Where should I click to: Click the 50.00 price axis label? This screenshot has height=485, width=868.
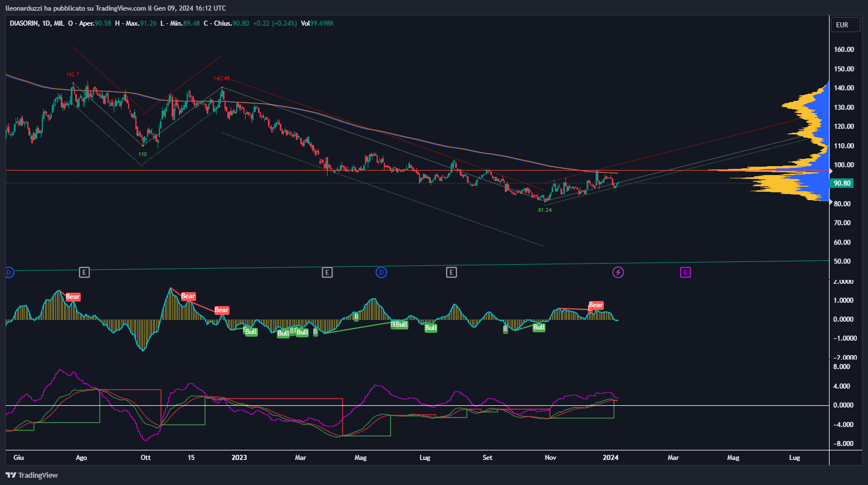[842, 261]
